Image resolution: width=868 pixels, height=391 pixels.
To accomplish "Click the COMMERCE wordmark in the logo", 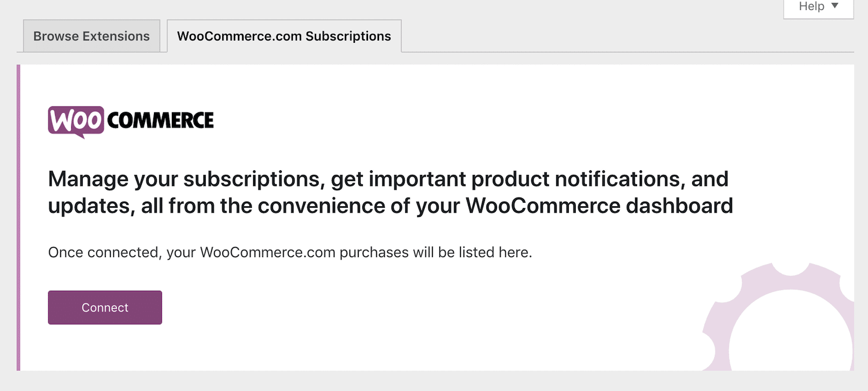I will pyautogui.click(x=159, y=120).
